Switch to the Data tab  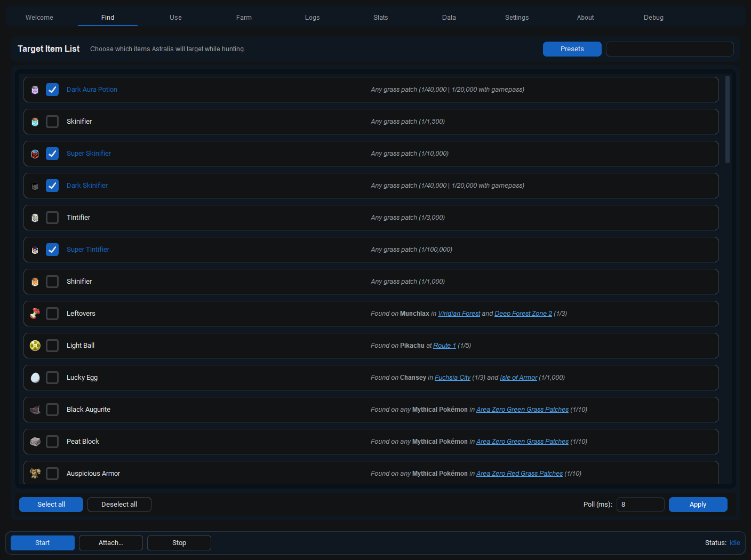pyautogui.click(x=449, y=18)
